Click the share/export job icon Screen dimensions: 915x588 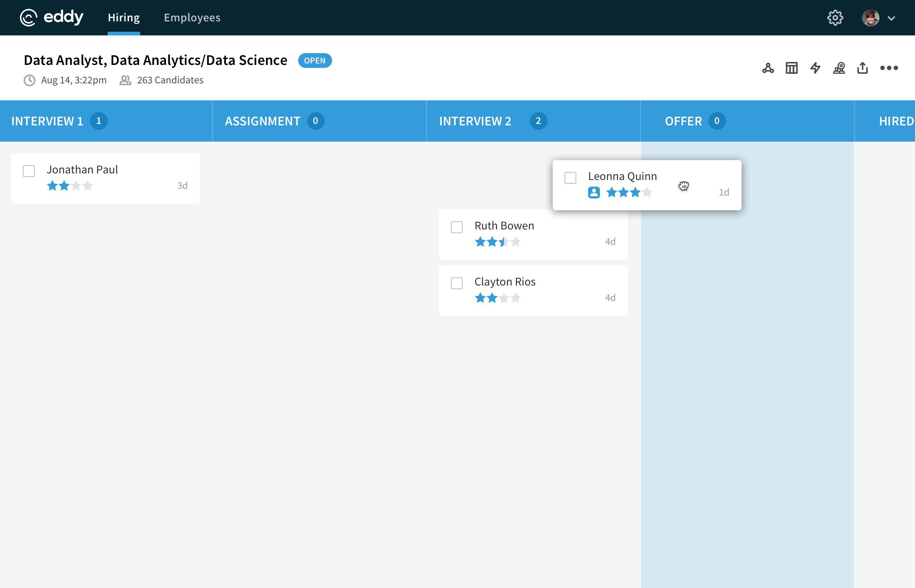tap(862, 68)
